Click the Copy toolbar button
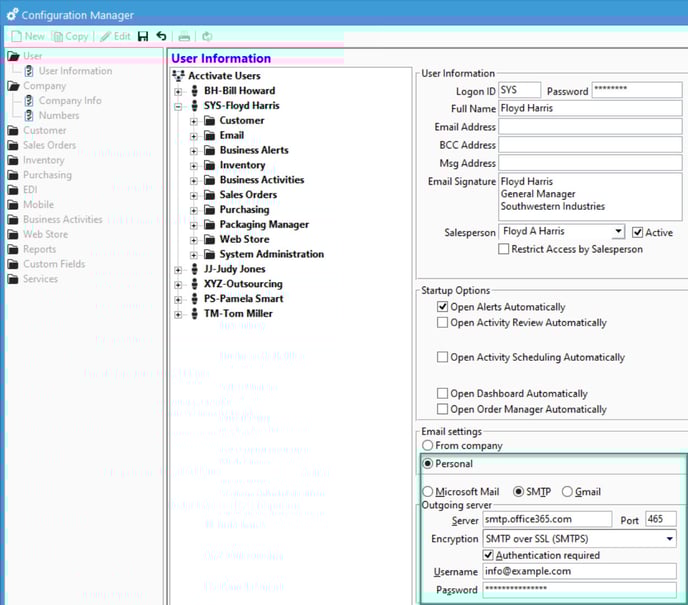Screen dimensions: 688x605 (x=70, y=36)
